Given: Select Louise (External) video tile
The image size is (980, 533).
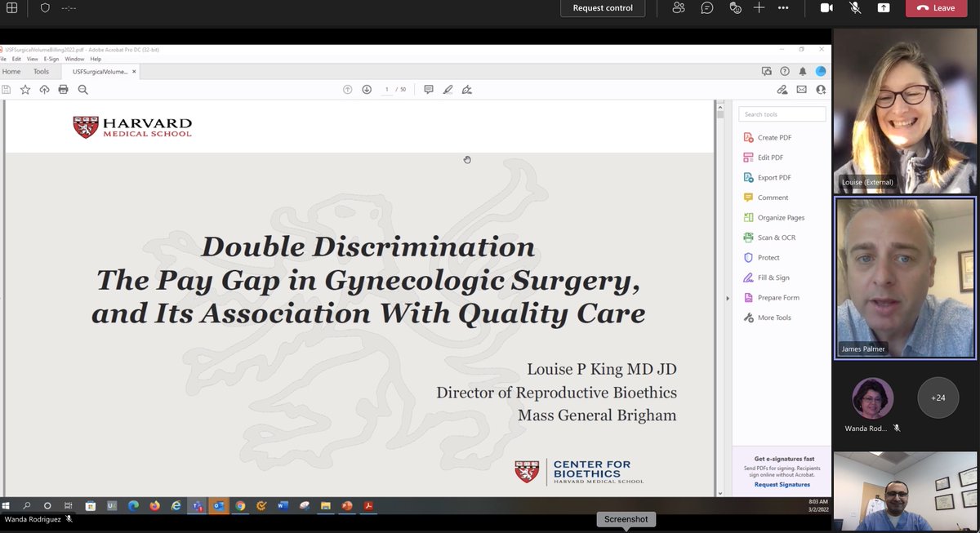Looking at the screenshot, I should tap(905, 109).
